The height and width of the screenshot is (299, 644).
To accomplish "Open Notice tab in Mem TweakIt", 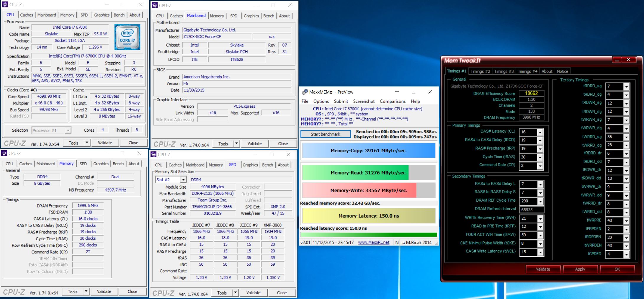I will pos(562,71).
